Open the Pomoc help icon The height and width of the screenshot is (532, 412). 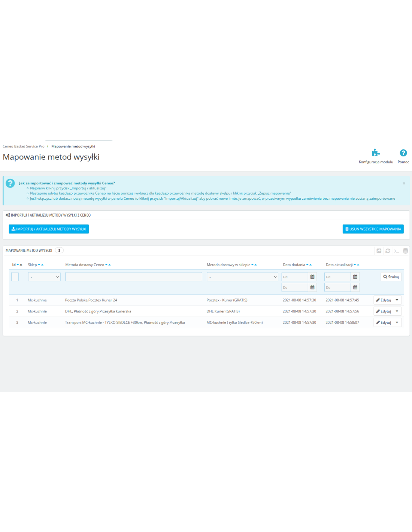pos(403,153)
